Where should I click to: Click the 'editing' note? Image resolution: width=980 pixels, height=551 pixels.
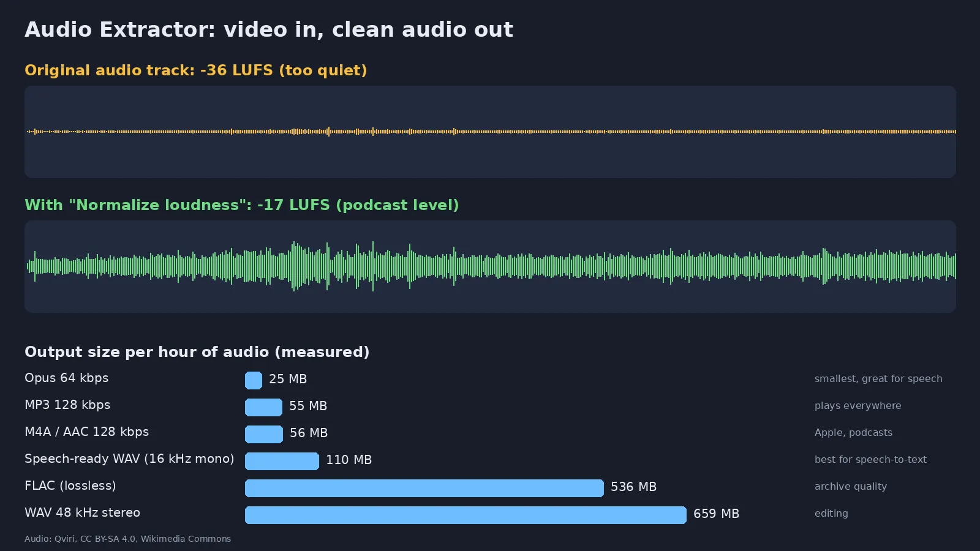[x=831, y=514]
